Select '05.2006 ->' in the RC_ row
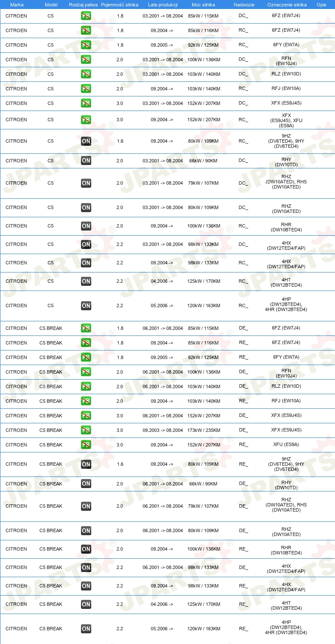 point(162,306)
